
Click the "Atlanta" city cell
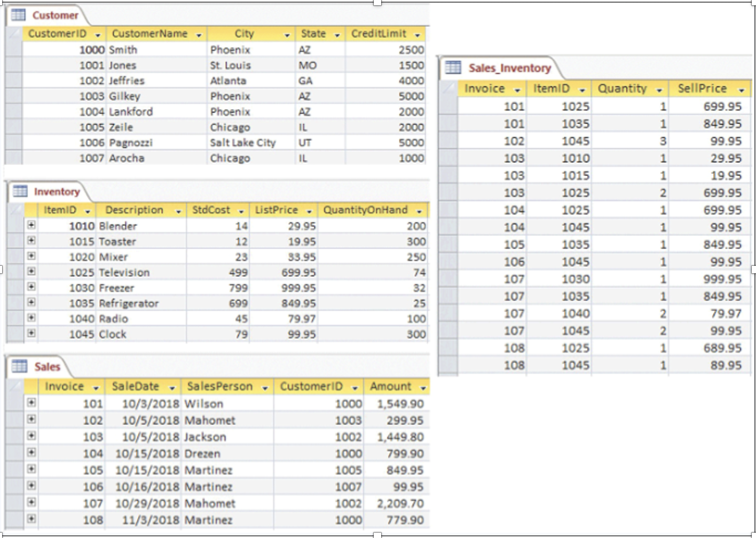point(251,81)
